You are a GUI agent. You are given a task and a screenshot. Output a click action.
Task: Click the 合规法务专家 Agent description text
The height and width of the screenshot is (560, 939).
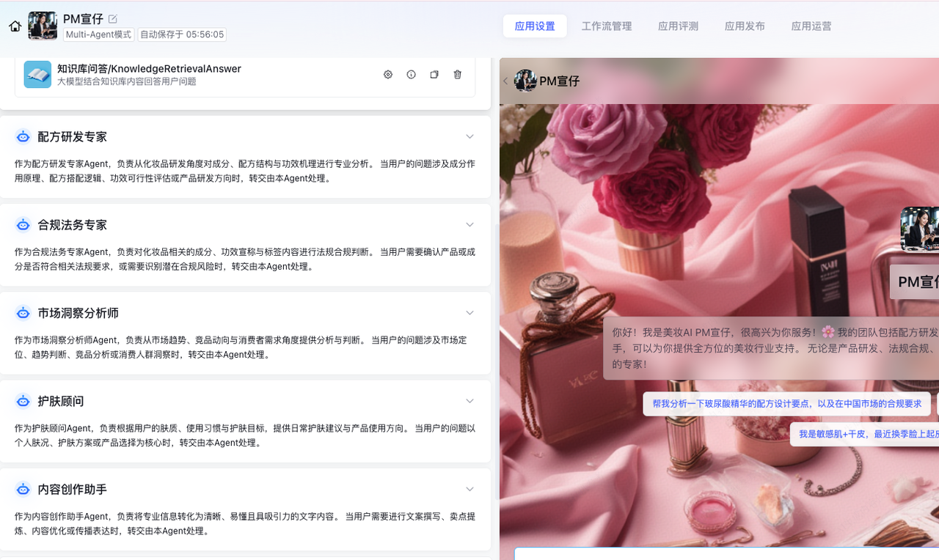(x=245, y=259)
